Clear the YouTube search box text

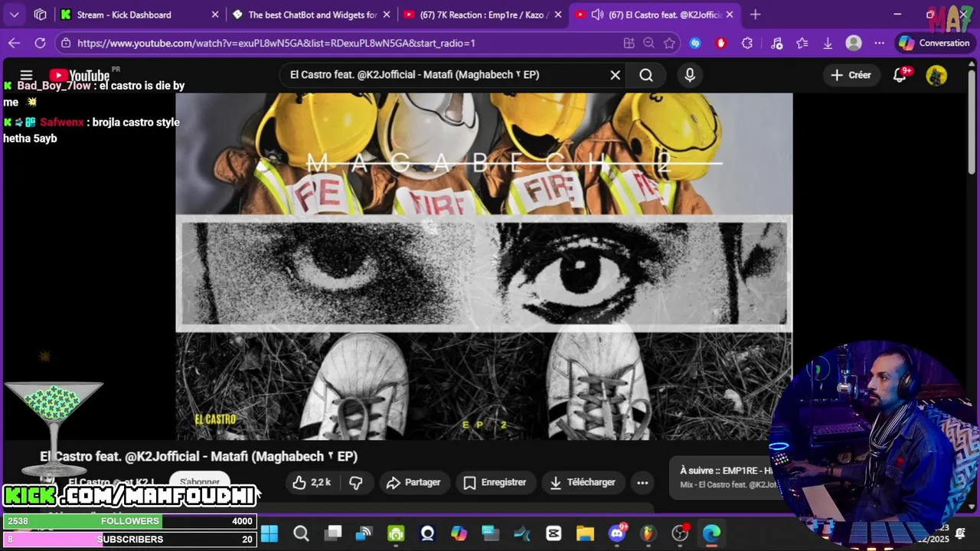(x=615, y=75)
